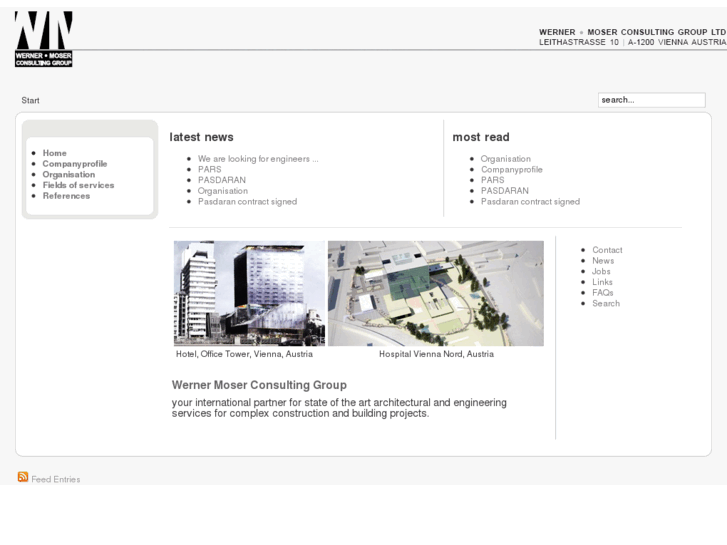727x545 pixels.
Task: Open the Links page link
Action: [602, 282]
